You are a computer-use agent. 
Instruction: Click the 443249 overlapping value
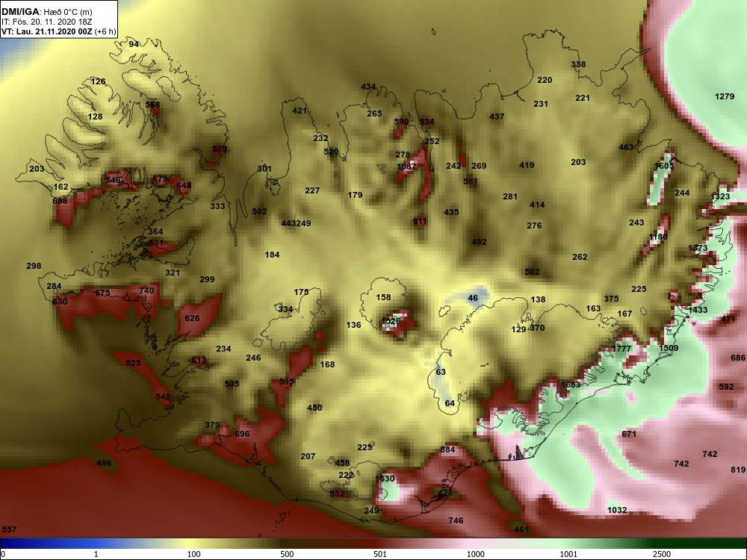click(296, 223)
